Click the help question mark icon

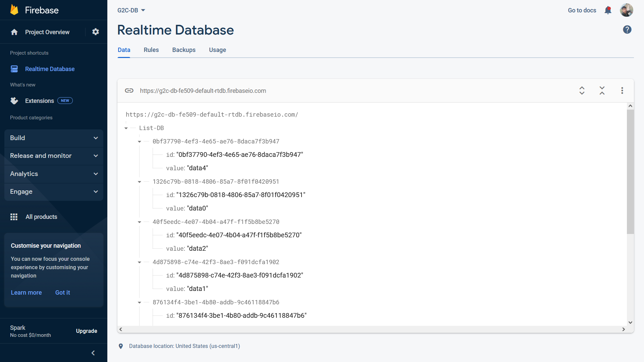pos(627,30)
